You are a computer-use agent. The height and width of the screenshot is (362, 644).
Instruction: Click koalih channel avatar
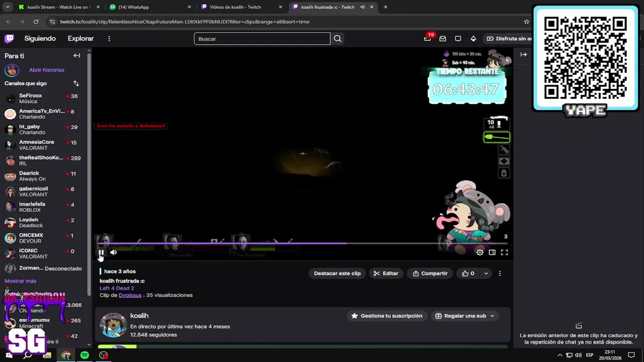(113, 325)
